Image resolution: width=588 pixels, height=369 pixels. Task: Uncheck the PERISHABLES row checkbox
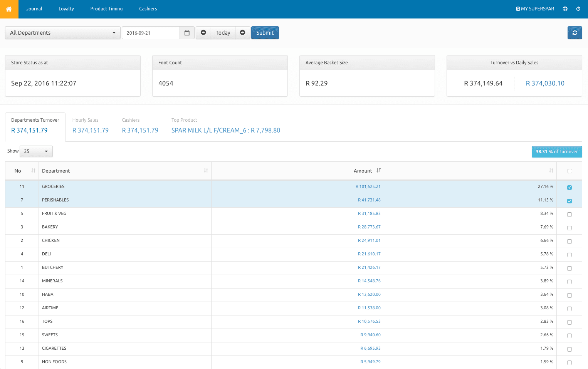point(570,201)
